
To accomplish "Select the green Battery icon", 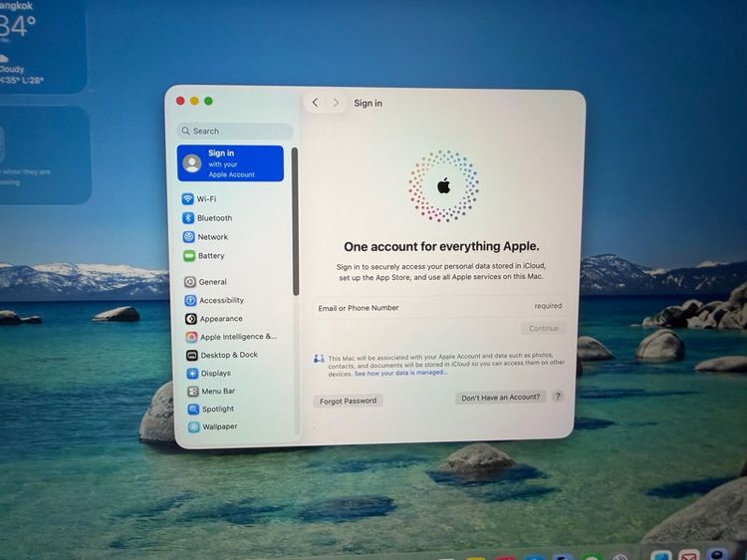I will (189, 256).
